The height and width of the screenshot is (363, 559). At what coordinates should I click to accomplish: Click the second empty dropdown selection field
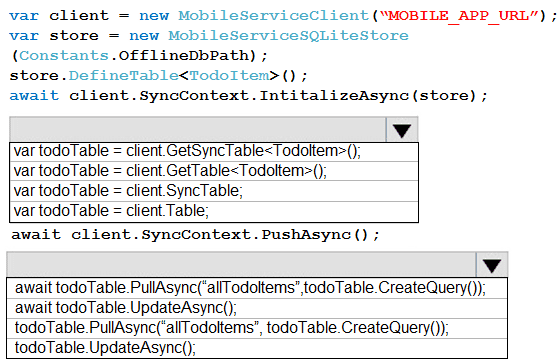point(241,265)
